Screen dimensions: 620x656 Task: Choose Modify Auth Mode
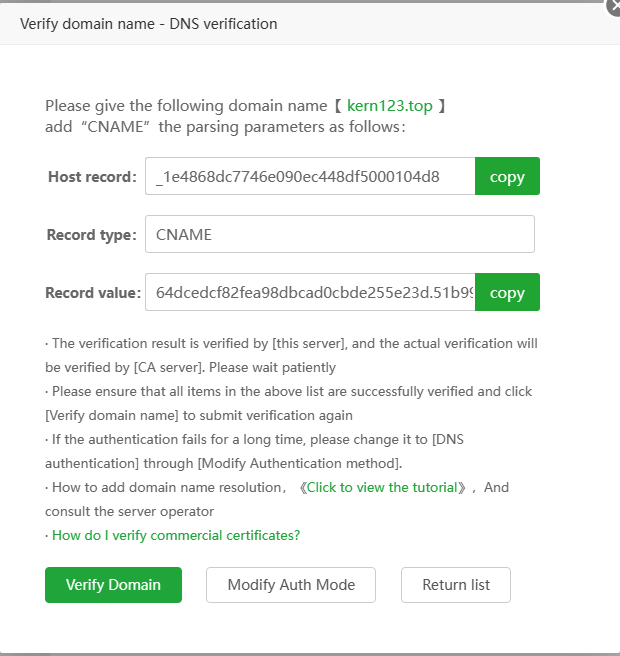[x=291, y=585]
